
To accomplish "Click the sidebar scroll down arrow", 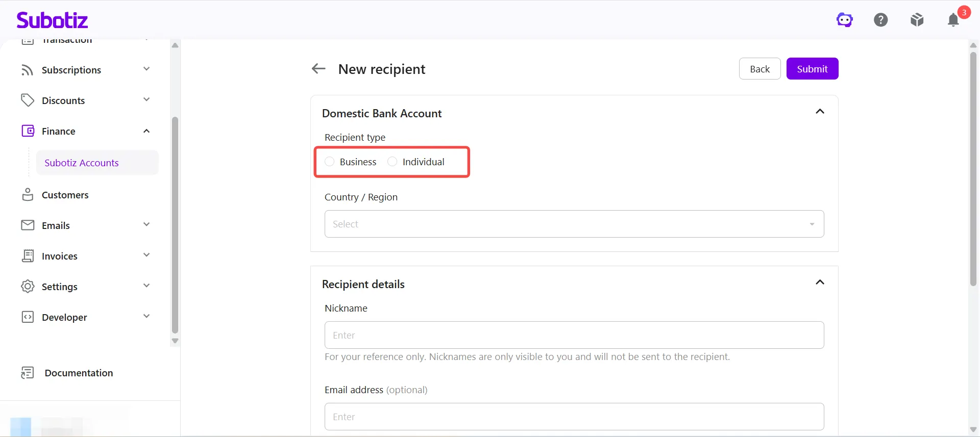I will [175, 341].
